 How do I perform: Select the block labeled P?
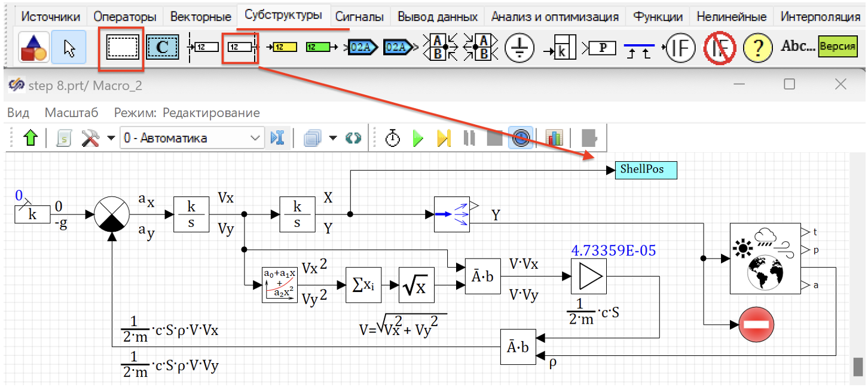pyautogui.click(x=599, y=47)
